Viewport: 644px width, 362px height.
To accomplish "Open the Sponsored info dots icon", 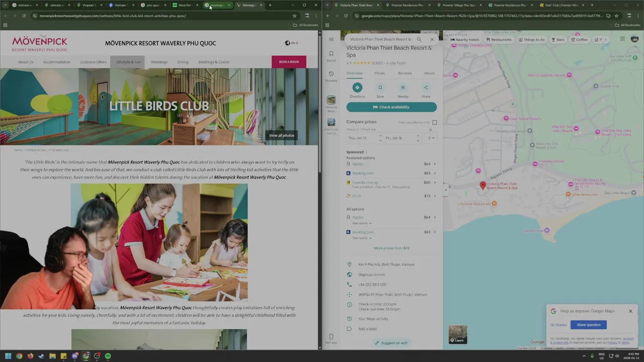I will click(366, 152).
